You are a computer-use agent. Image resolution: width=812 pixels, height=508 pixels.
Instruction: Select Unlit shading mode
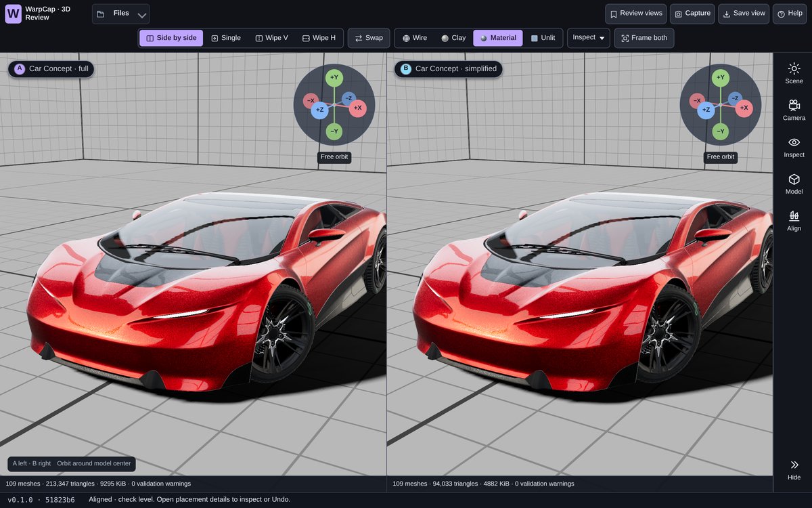tap(543, 38)
